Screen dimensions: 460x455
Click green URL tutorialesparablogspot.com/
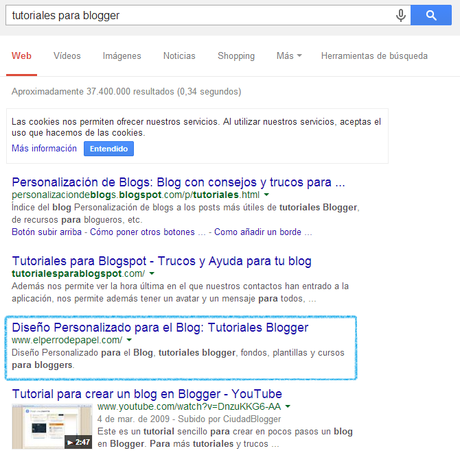tap(78, 274)
